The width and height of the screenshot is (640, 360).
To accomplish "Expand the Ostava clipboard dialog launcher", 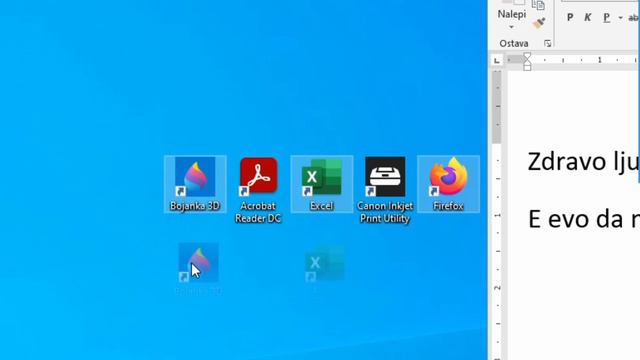I will coord(548,43).
